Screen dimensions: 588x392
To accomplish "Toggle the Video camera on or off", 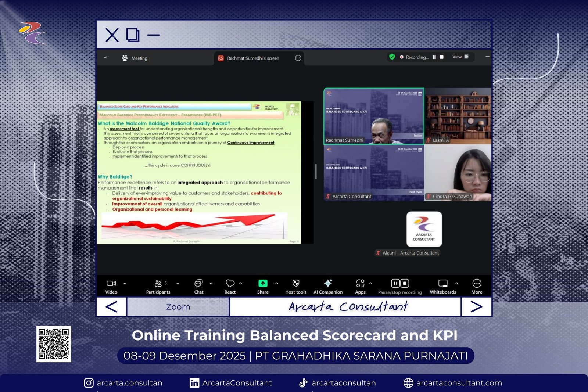I will click(111, 283).
